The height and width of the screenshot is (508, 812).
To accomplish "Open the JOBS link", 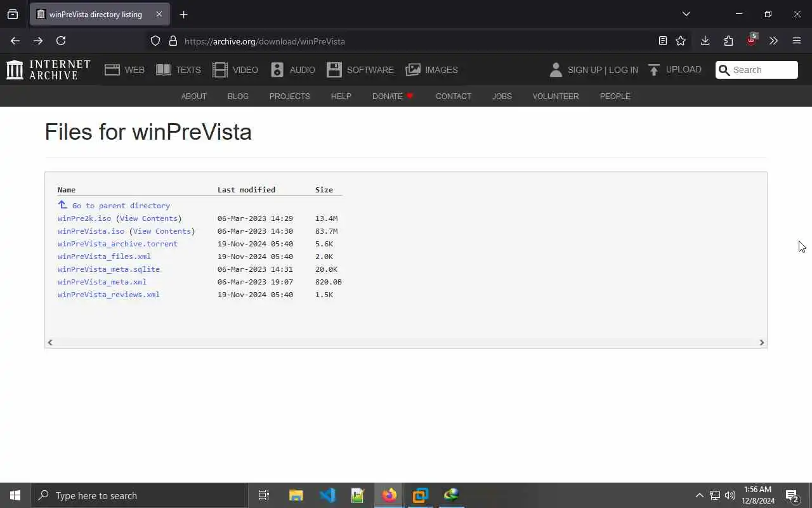I will click(x=502, y=97).
